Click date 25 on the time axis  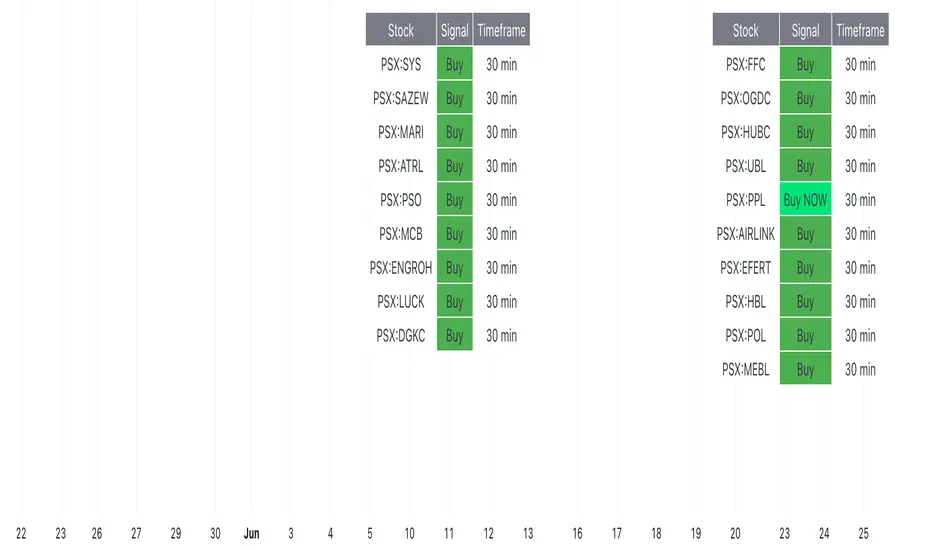point(863,534)
